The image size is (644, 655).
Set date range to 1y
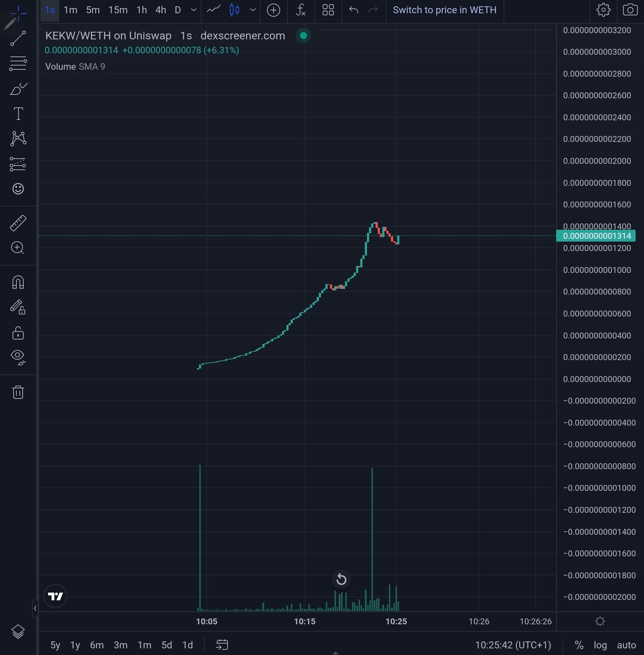pyautogui.click(x=75, y=645)
